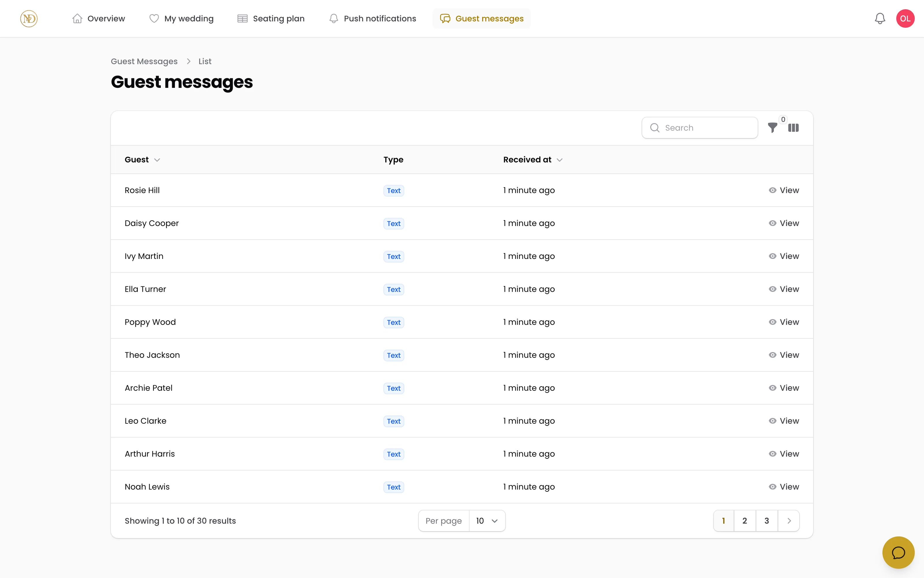This screenshot has width=924, height=578.
Task: Go to Overview tab
Action: tap(98, 18)
